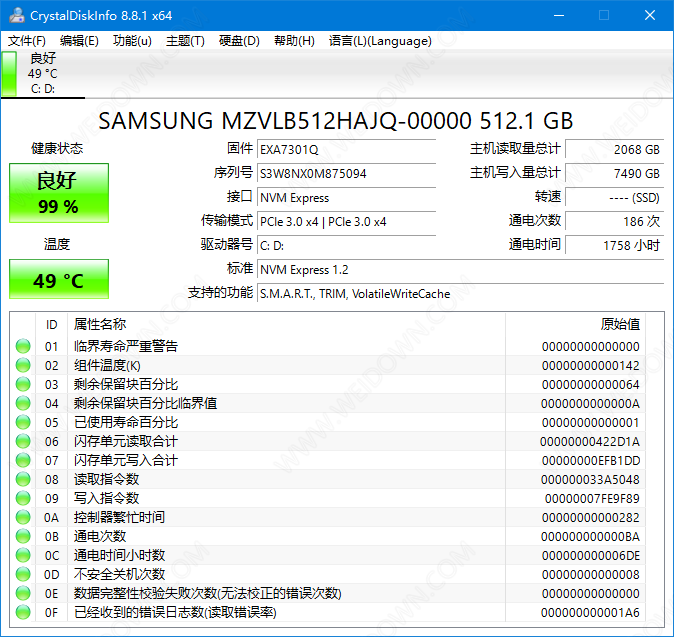Screen dimensions: 674x637
Task: Select the C: D: disk tab
Action: tap(43, 74)
